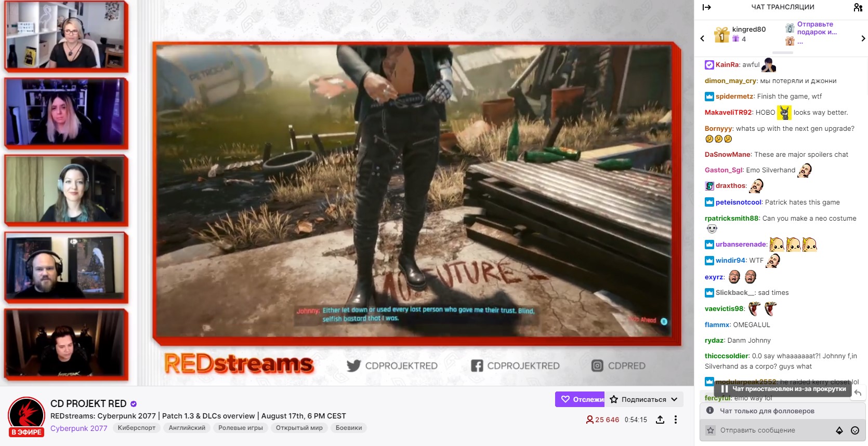The width and height of the screenshot is (868, 446).
Task: Click username urbanserenade in chat
Action: pos(741,245)
